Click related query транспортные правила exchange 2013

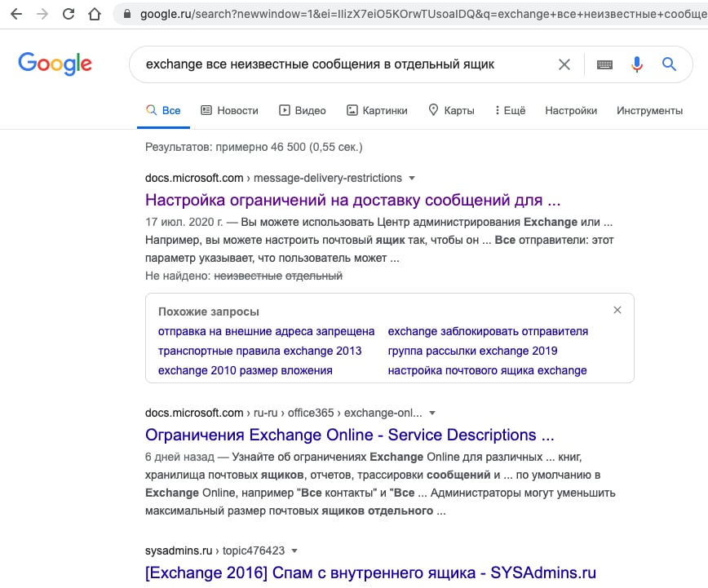click(259, 351)
